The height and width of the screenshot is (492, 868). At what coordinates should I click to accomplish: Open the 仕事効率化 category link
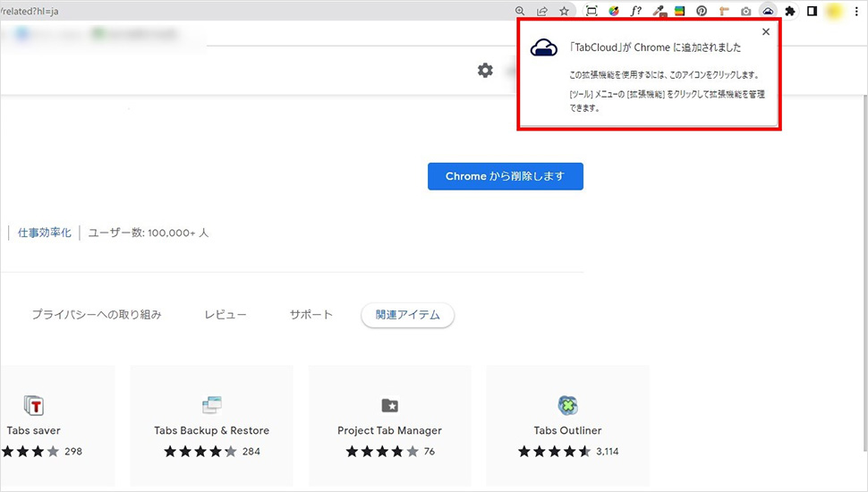(44, 233)
